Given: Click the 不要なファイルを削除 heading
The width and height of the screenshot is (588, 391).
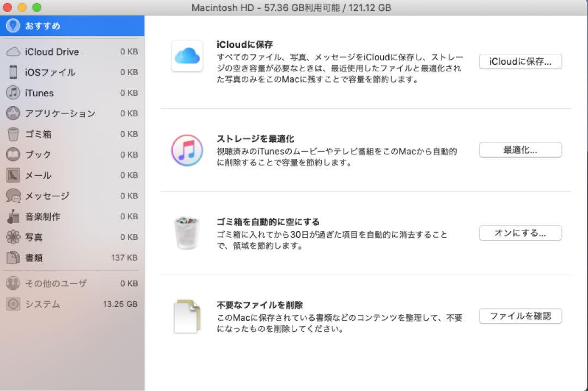Looking at the screenshot, I should (260, 305).
